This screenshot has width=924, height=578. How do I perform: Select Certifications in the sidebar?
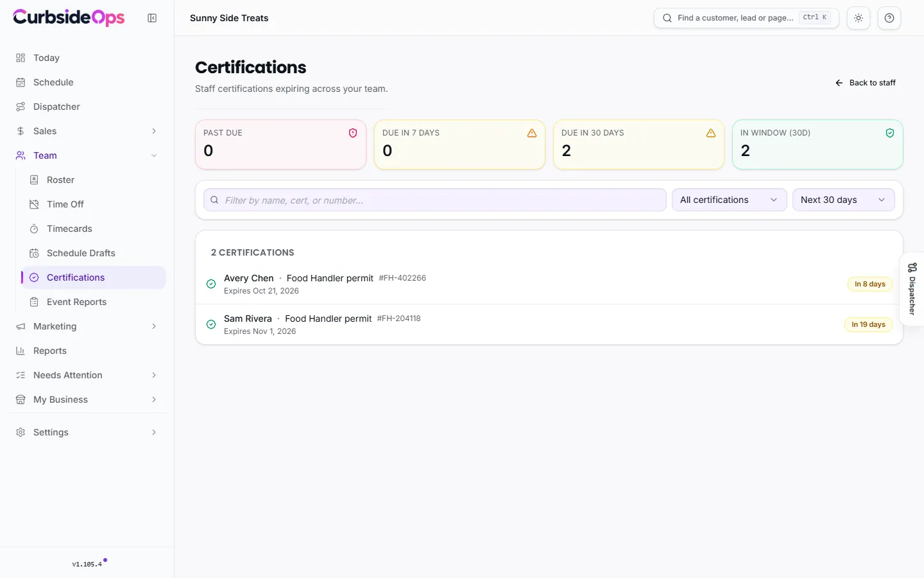click(94, 277)
